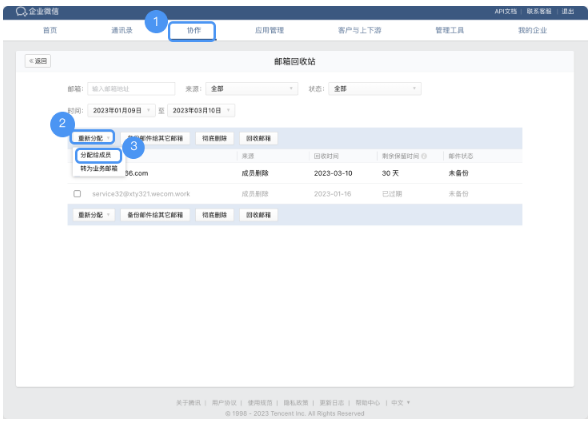Switch to 管理工具 tab

pos(449,30)
